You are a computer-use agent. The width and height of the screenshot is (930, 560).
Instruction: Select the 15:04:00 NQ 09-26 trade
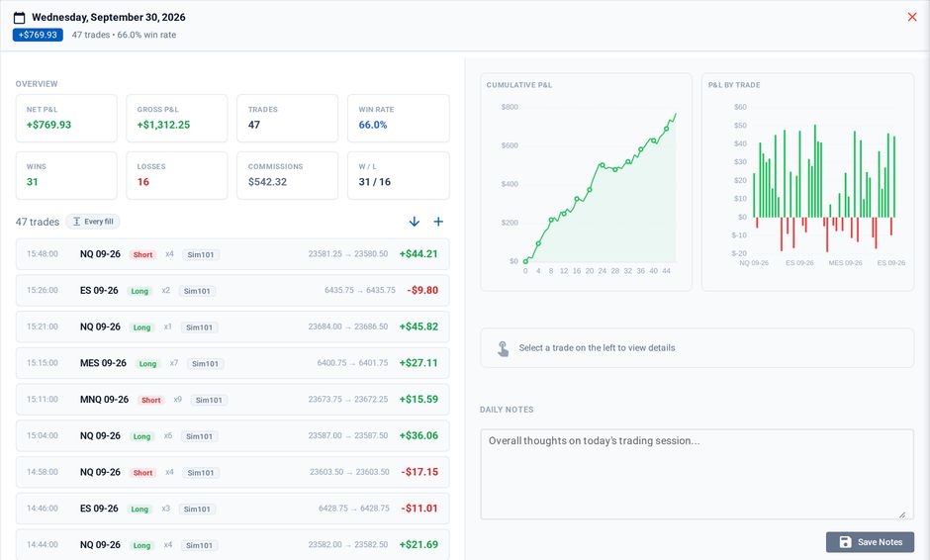click(232, 435)
